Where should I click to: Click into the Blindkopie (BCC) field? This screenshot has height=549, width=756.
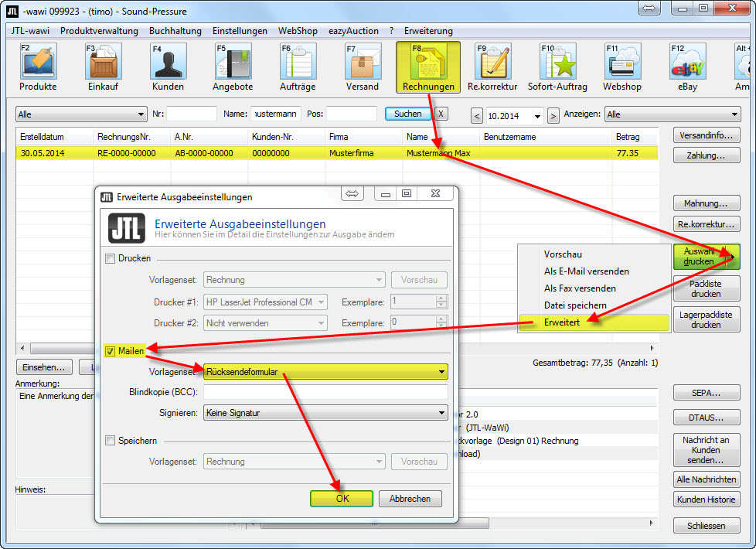pos(325,392)
